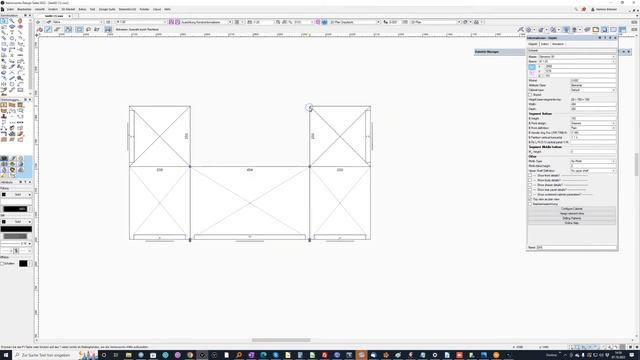
Task: Click the Online Help button
Action: click(571, 223)
